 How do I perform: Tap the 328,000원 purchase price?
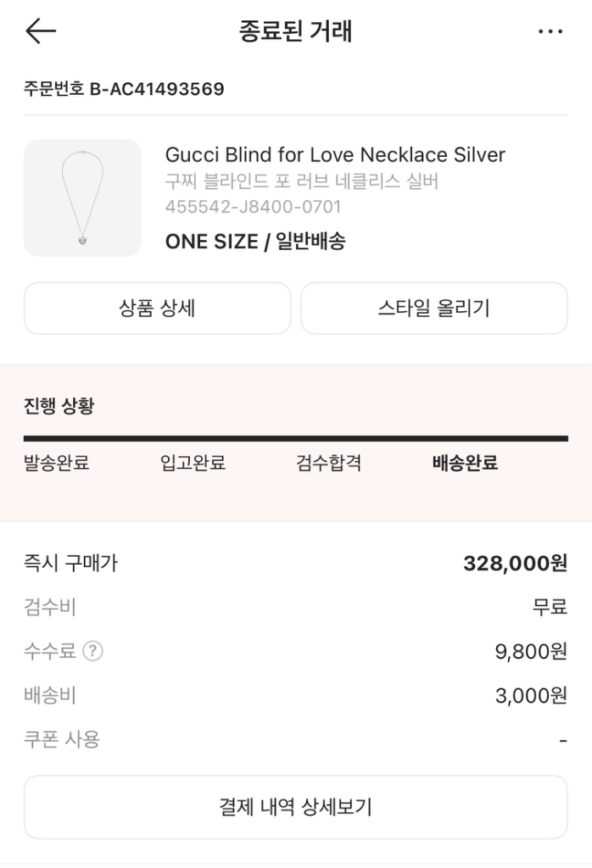[515, 564]
